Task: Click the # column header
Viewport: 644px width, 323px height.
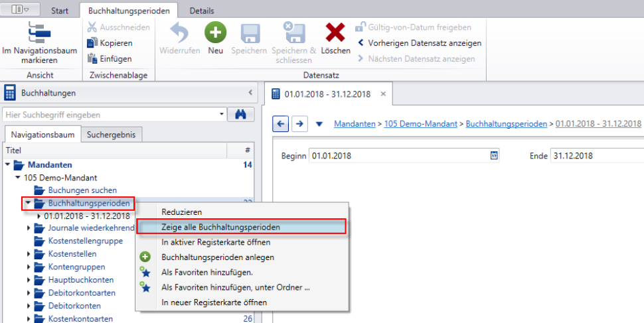Action: [240, 151]
